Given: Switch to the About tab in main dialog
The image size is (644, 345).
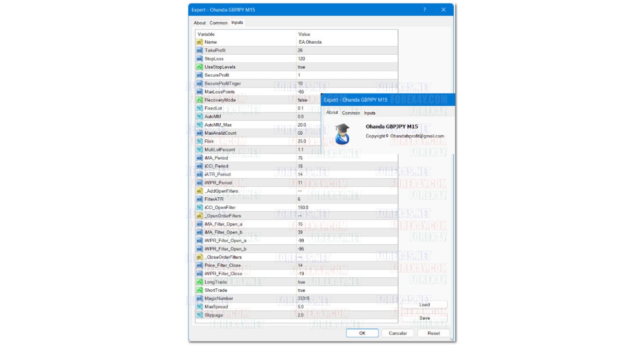Looking at the screenshot, I should [200, 23].
